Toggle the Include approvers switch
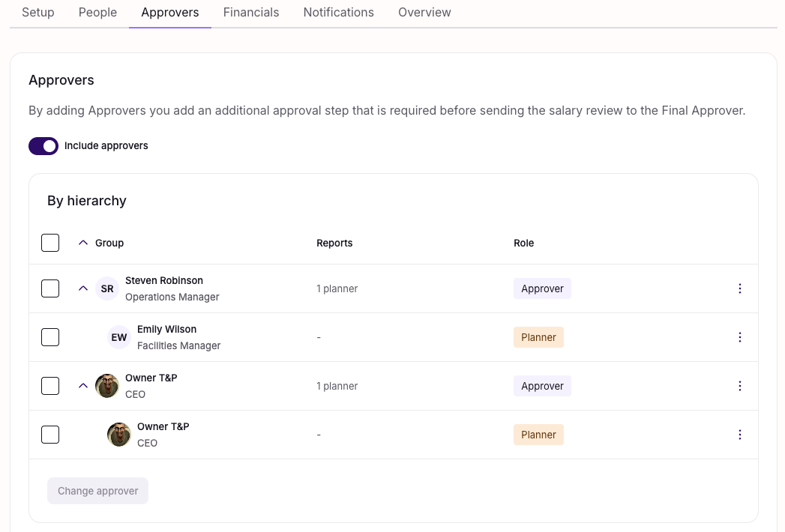The width and height of the screenshot is (785, 532). click(x=43, y=146)
